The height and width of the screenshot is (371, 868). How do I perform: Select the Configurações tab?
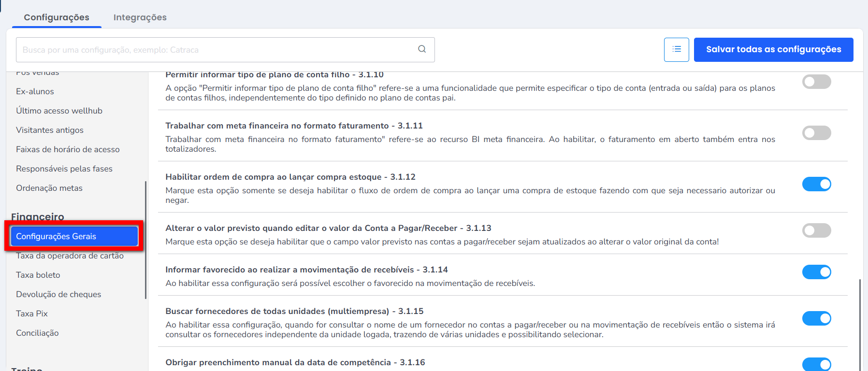57,17
